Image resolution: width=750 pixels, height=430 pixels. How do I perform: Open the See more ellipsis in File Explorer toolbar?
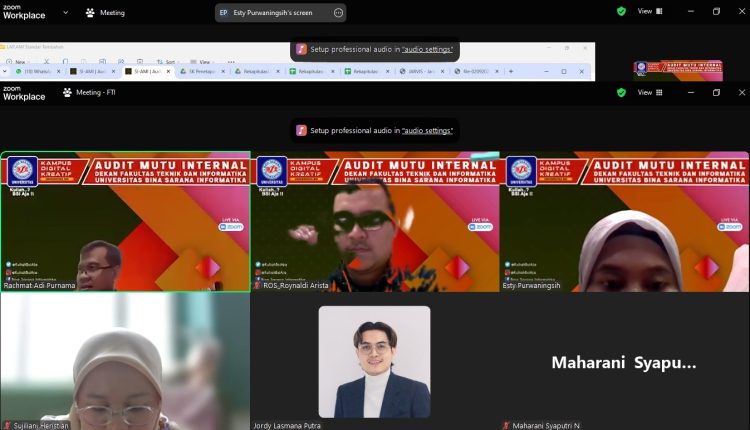(231, 62)
